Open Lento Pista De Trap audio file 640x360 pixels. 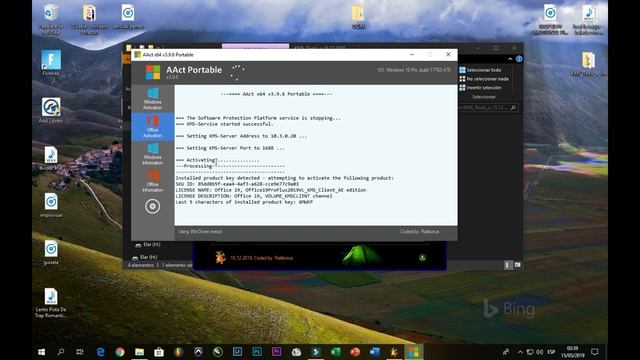(51, 302)
